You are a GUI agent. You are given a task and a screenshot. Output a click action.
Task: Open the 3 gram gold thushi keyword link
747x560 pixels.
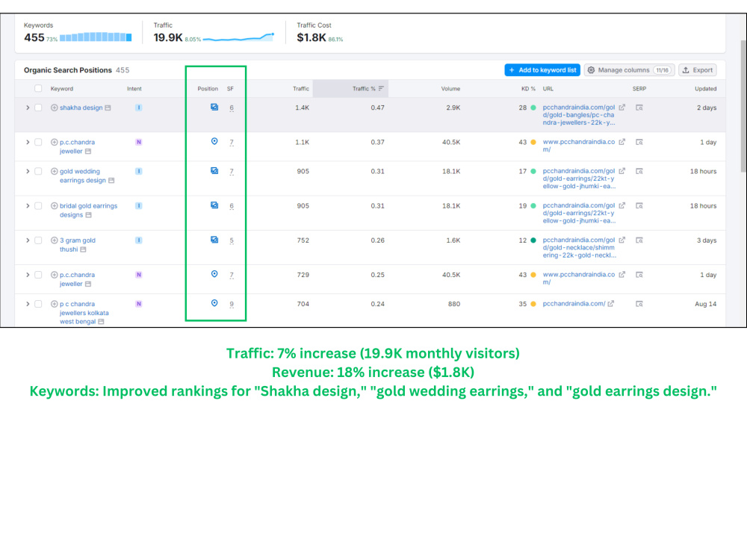77,245
